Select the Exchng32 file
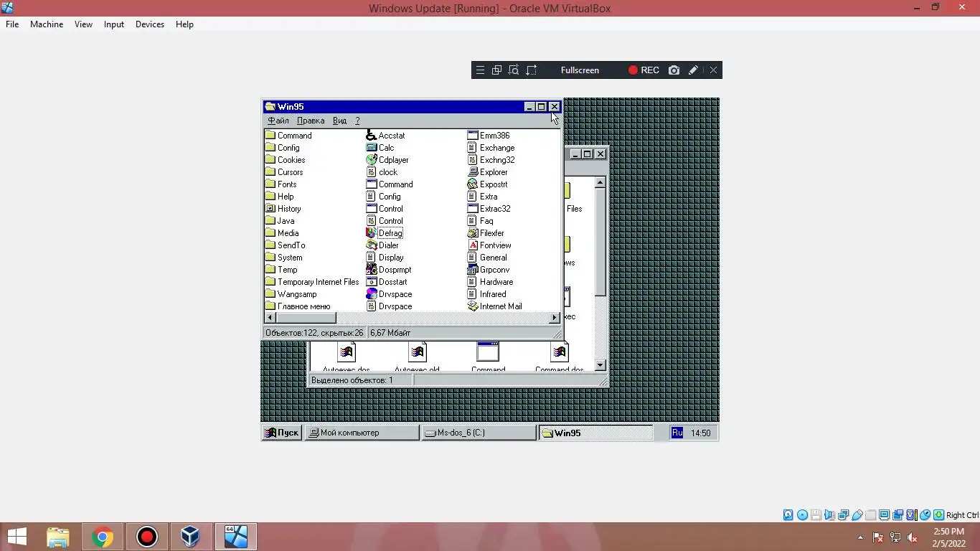 (491, 160)
